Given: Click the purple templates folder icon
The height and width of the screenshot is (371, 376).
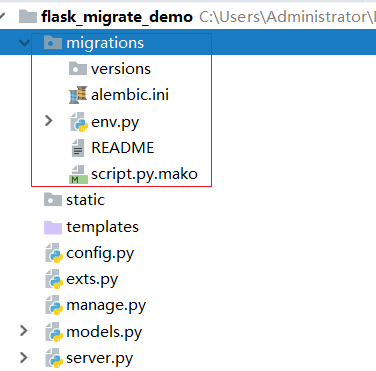Looking at the screenshot, I should pos(53,227).
